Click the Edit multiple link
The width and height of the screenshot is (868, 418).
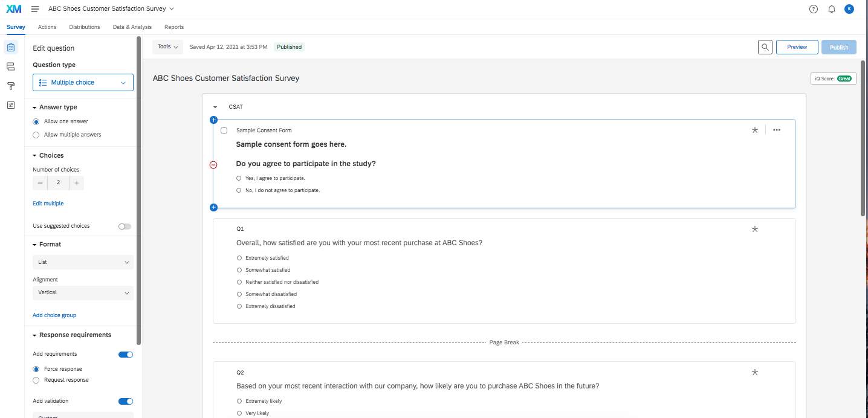point(48,204)
